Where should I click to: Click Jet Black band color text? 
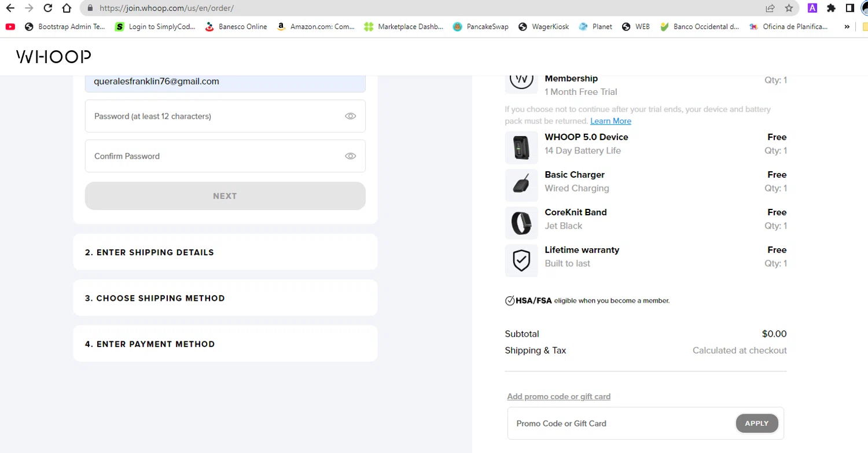[x=564, y=226]
